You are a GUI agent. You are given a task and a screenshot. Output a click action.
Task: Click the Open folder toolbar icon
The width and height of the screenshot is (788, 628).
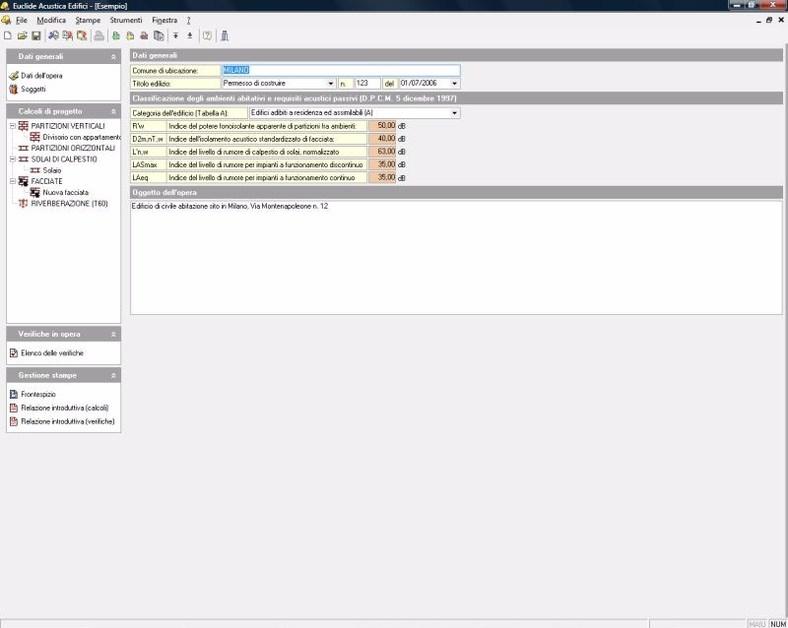tap(22, 36)
